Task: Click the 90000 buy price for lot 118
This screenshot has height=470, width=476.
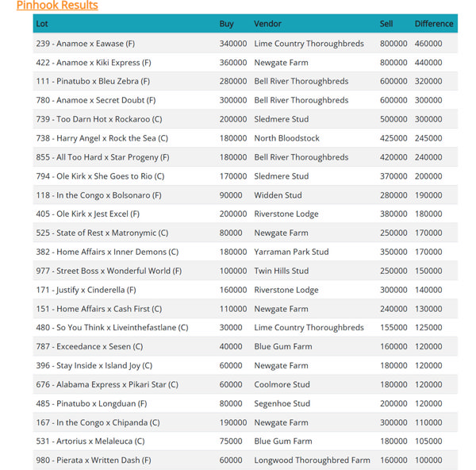Action: coord(231,195)
